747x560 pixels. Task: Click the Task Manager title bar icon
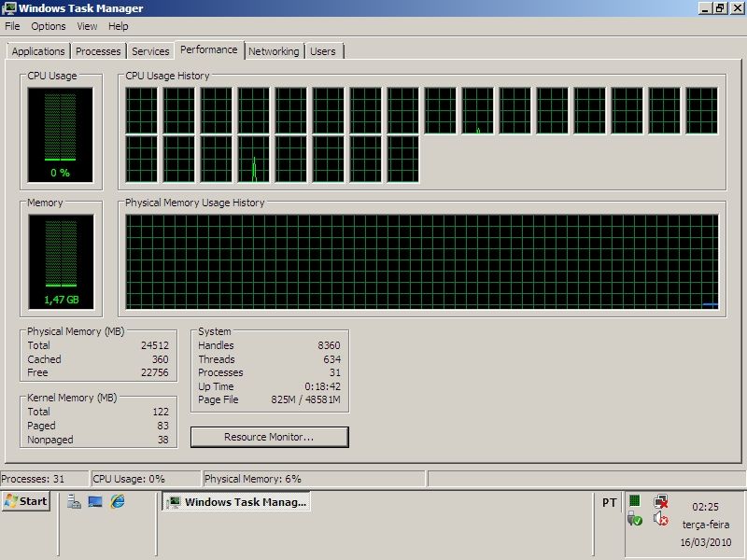click(x=8, y=8)
